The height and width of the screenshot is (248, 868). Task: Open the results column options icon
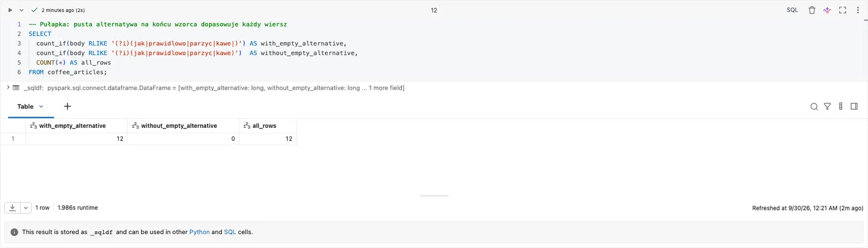coord(840,106)
